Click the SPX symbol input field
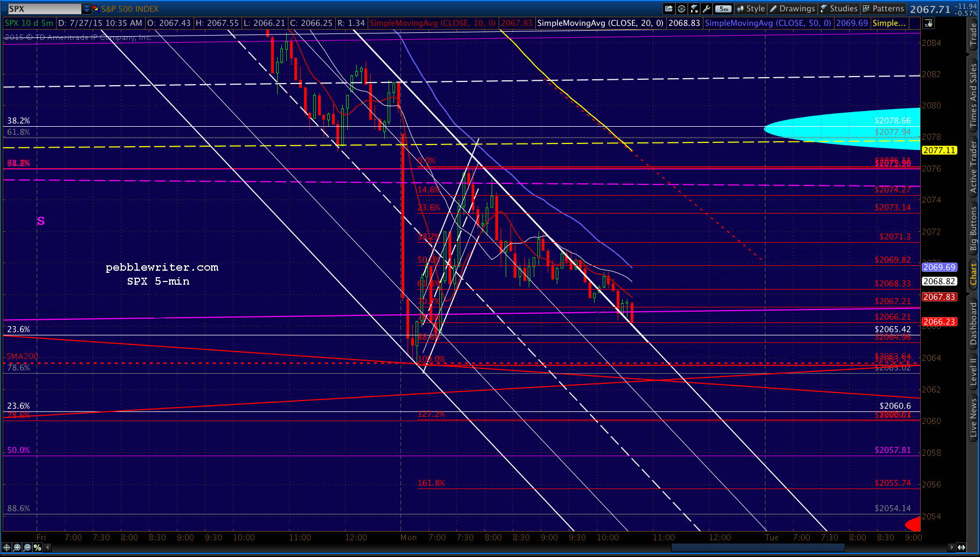The width and height of the screenshot is (980, 557). pyautogui.click(x=44, y=9)
